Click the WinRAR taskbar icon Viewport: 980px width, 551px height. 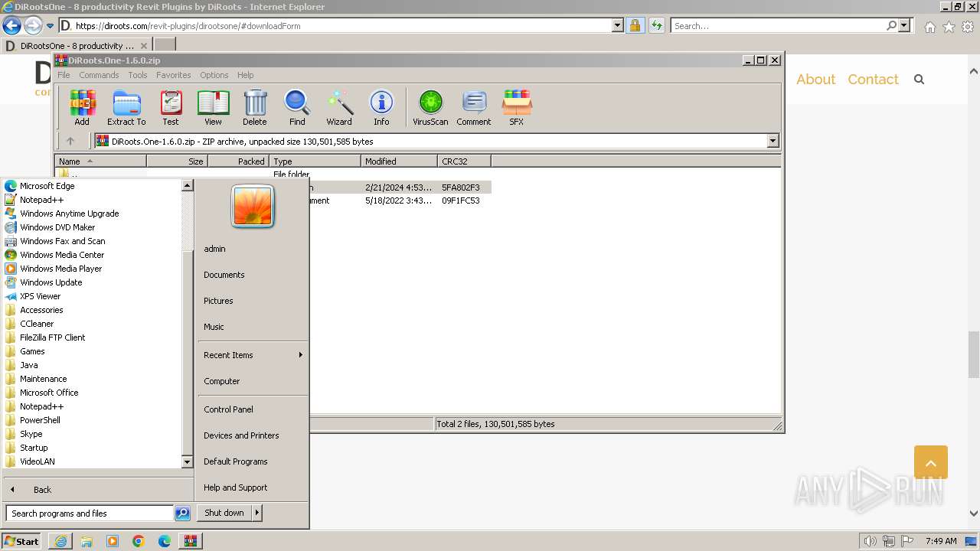point(190,541)
